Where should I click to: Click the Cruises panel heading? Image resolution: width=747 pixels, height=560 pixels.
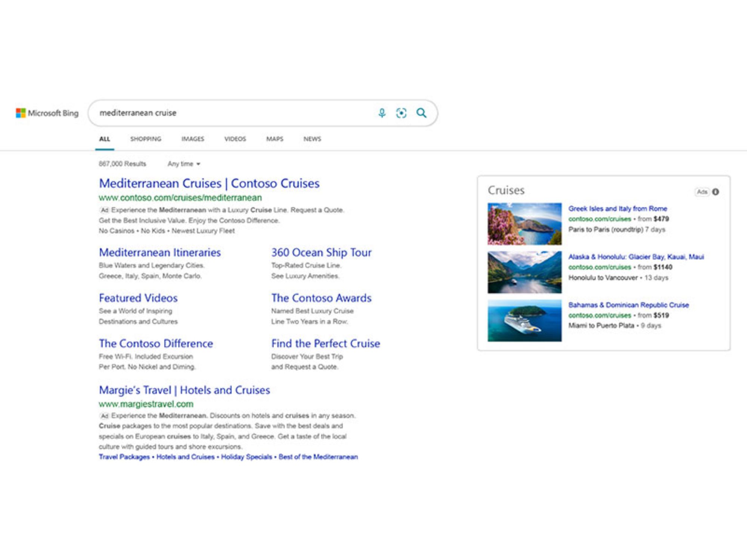[x=506, y=190]
